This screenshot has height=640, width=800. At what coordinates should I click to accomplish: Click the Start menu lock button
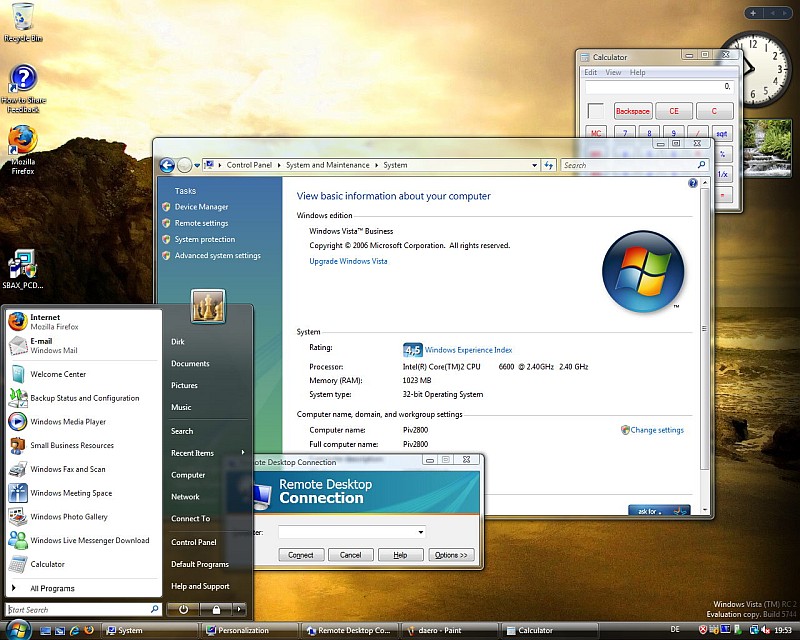coord(214,608)
